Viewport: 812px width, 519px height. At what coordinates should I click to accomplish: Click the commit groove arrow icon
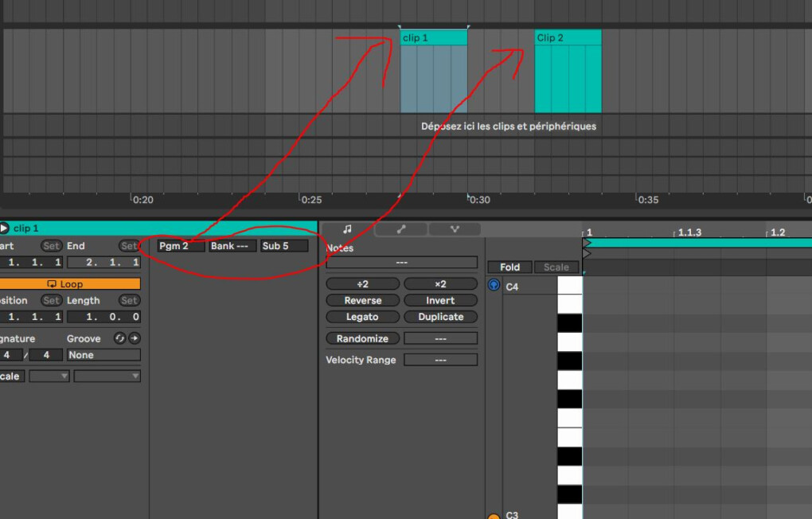tap(135, 338)
